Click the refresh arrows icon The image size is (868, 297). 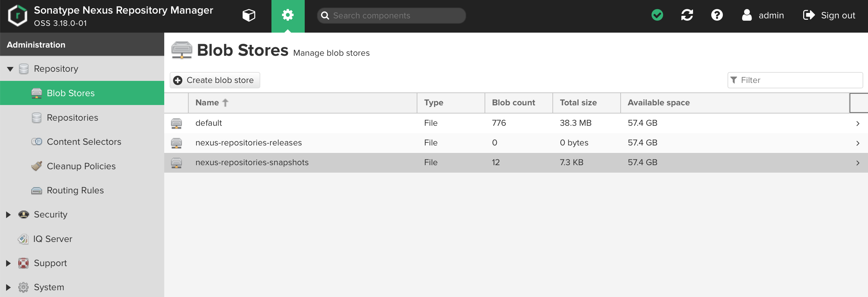tap(687, 15)
